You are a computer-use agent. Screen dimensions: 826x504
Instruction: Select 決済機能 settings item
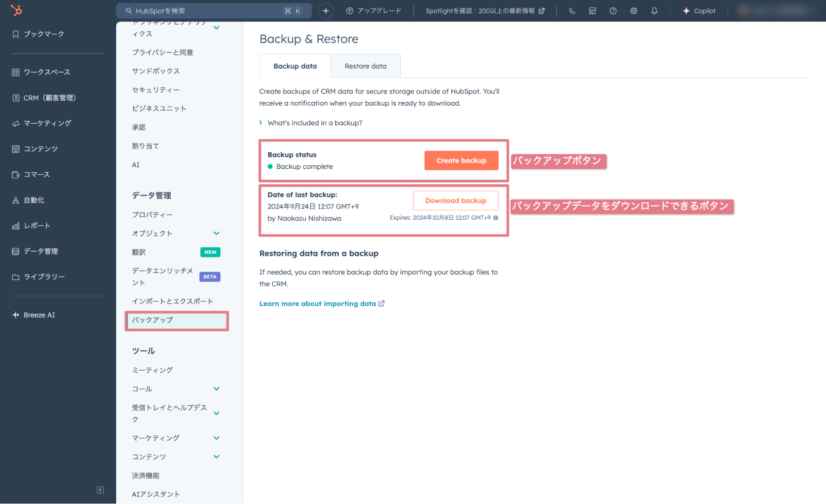[x=145, y=476]
